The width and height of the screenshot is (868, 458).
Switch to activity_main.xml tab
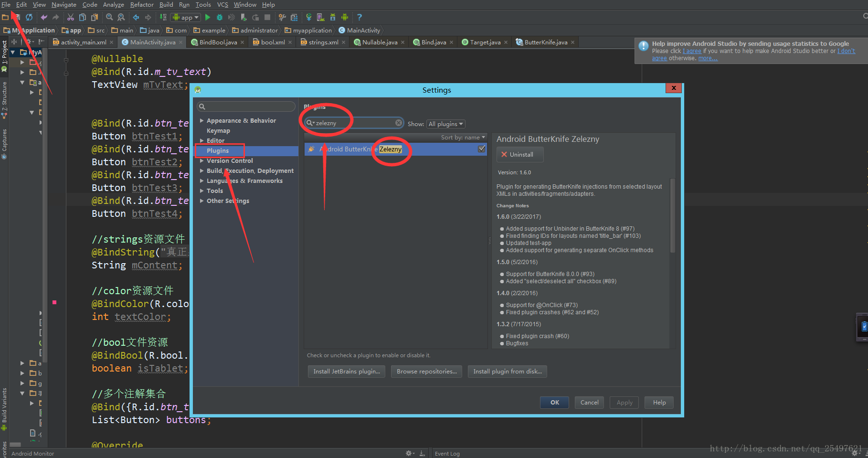[x=83, y=42]
